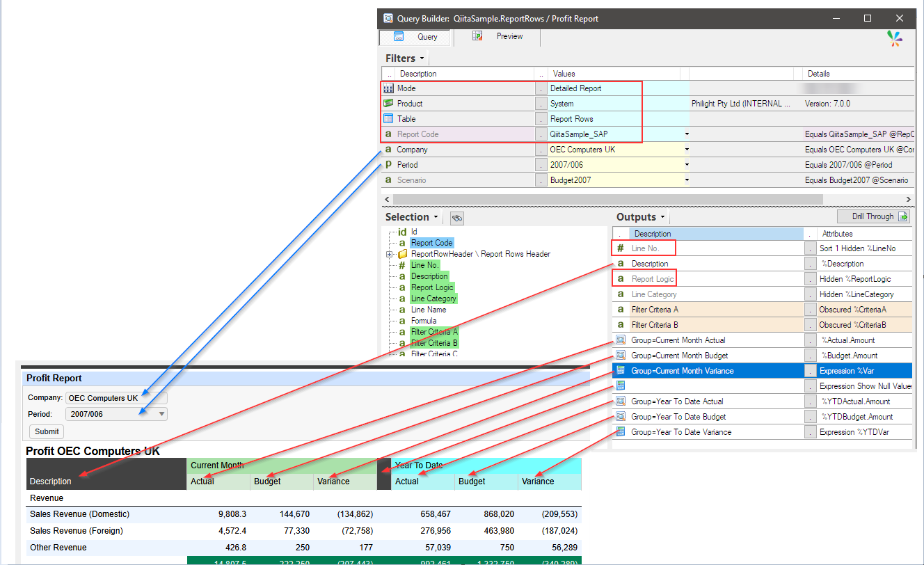This screenshot has width=924, height=565.
Task: Open the Filters dropdown menu
Action: (422, 59)
